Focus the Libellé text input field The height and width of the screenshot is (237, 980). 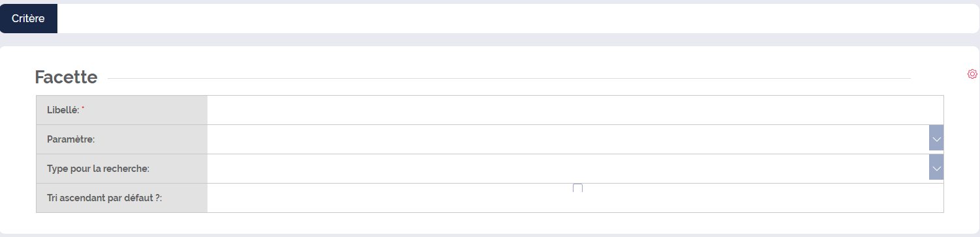coord(575,110)
